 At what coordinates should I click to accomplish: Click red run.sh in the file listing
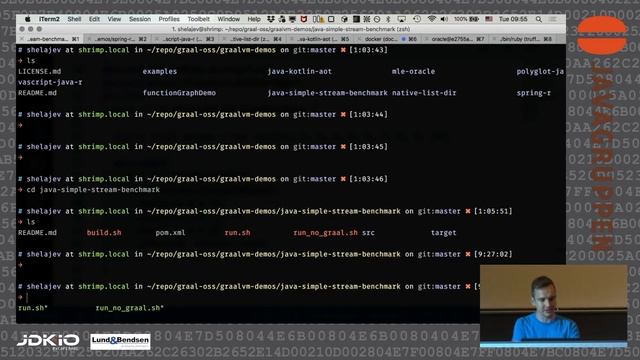point(237,233)
